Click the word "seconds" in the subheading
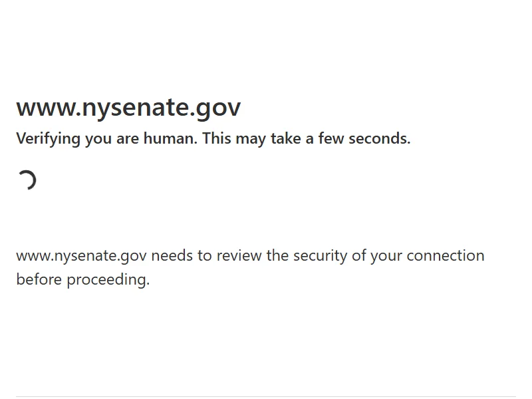 pyautogui.click(x=380, y=139)
